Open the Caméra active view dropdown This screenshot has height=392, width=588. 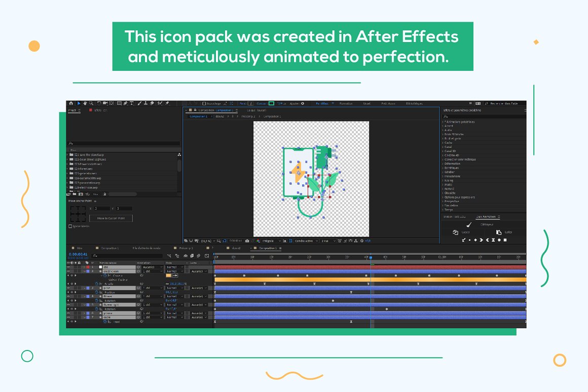click(x=306, y=241)
